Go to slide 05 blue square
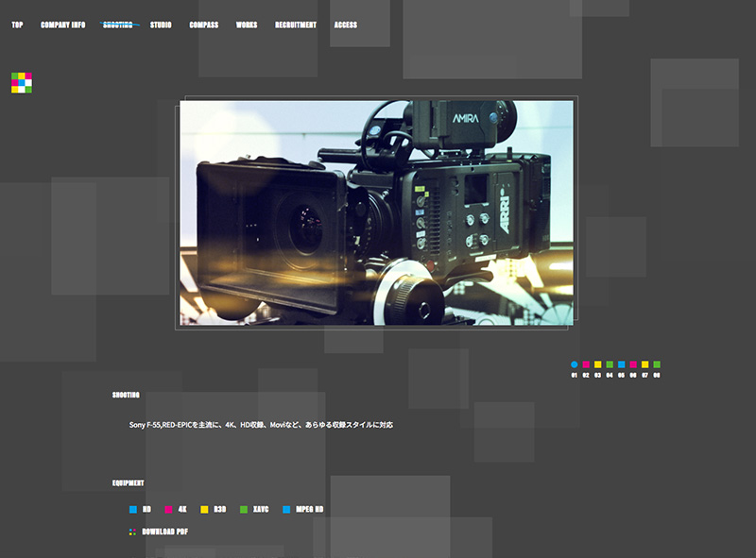Image resolution: width=756 pixels, height=558 pixels. coord(622,364)
